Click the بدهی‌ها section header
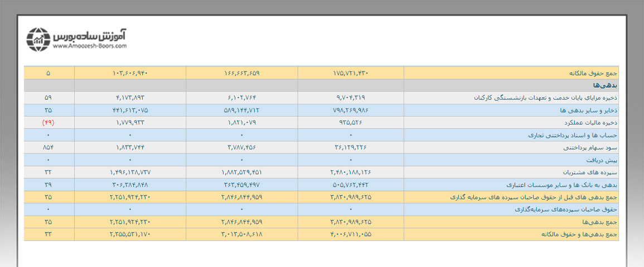The image size is (644, 267). (x=607, y=85)
